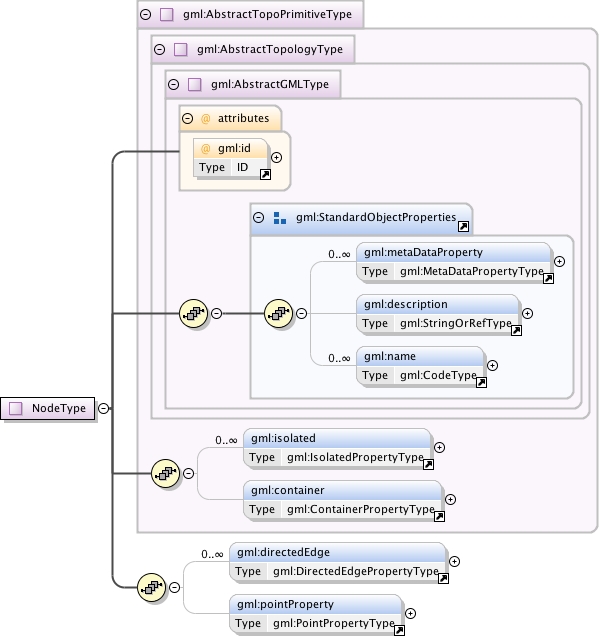This screenshot has width=599, height=638.
Task: Expand the gml:pointProperty element
Action: tap(411, 614)
